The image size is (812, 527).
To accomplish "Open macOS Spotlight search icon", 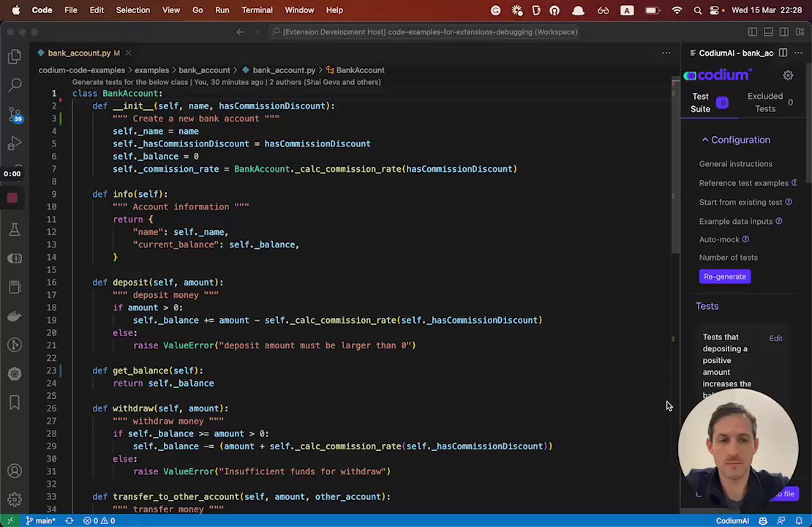I will point(698,10).
